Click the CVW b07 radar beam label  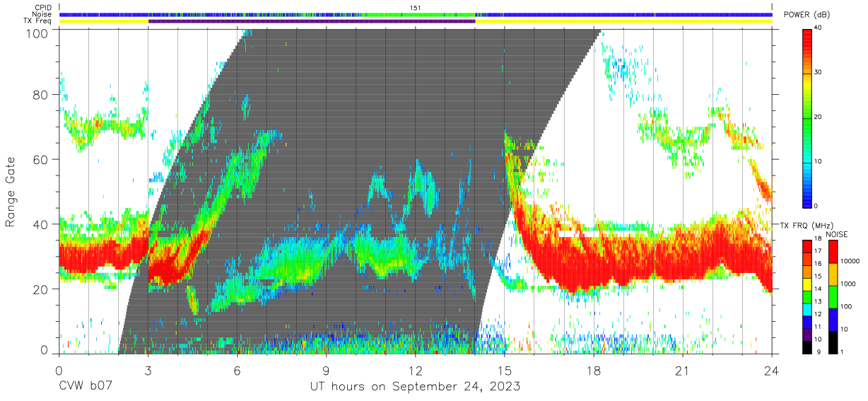tap(85, 387)
